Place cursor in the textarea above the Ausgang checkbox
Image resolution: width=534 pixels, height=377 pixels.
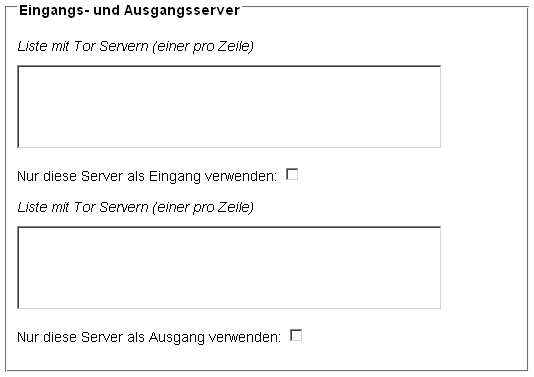pos(229,268)
